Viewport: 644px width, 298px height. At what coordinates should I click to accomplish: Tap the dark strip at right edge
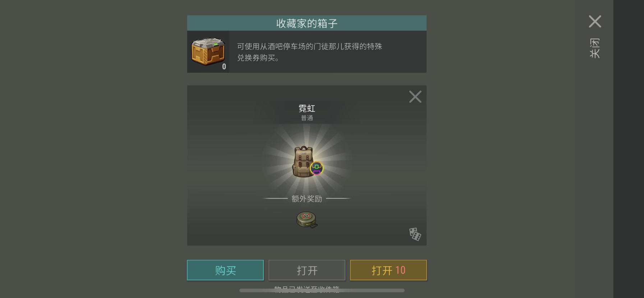[x=629, y=149]
